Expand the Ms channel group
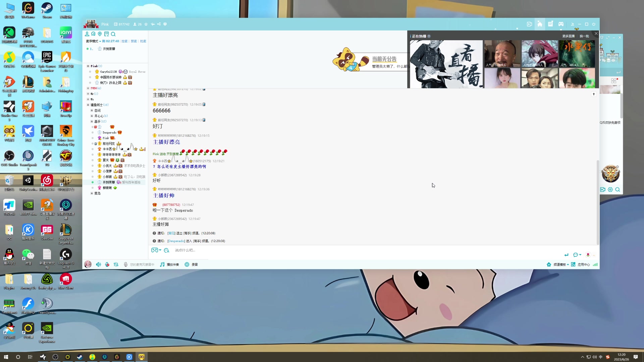644x362 pixels. [x=88, y=99]
